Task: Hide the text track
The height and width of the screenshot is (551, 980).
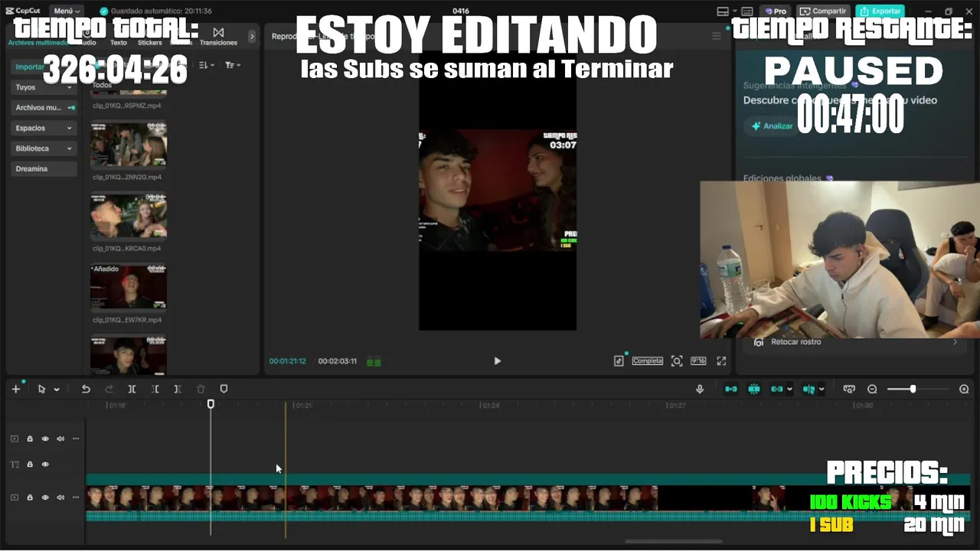Action: click(45, 465)
